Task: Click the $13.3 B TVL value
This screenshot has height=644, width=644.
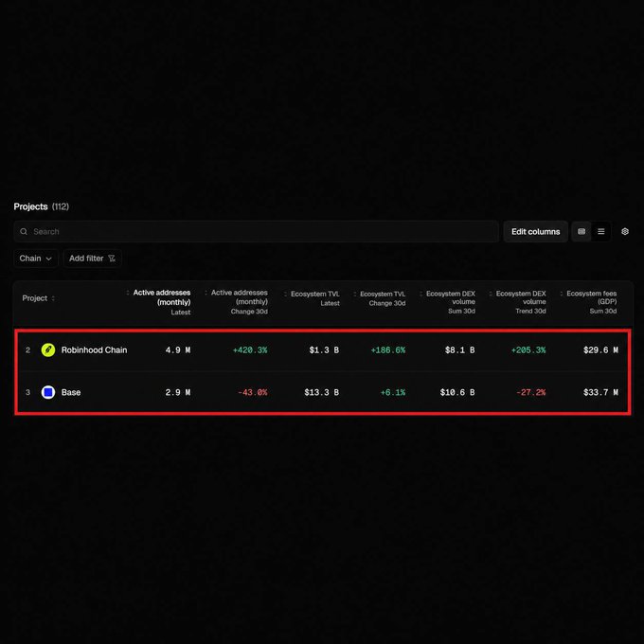Action: coord(322,392)
